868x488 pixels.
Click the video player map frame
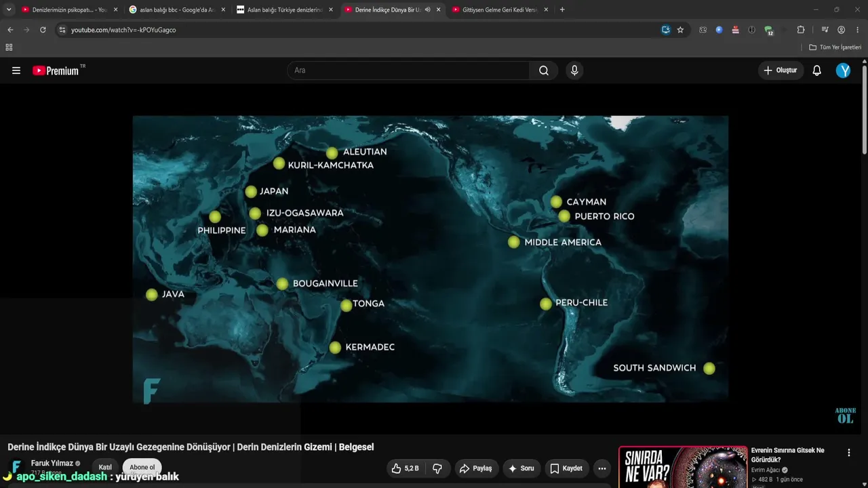(x=431, y=258)
